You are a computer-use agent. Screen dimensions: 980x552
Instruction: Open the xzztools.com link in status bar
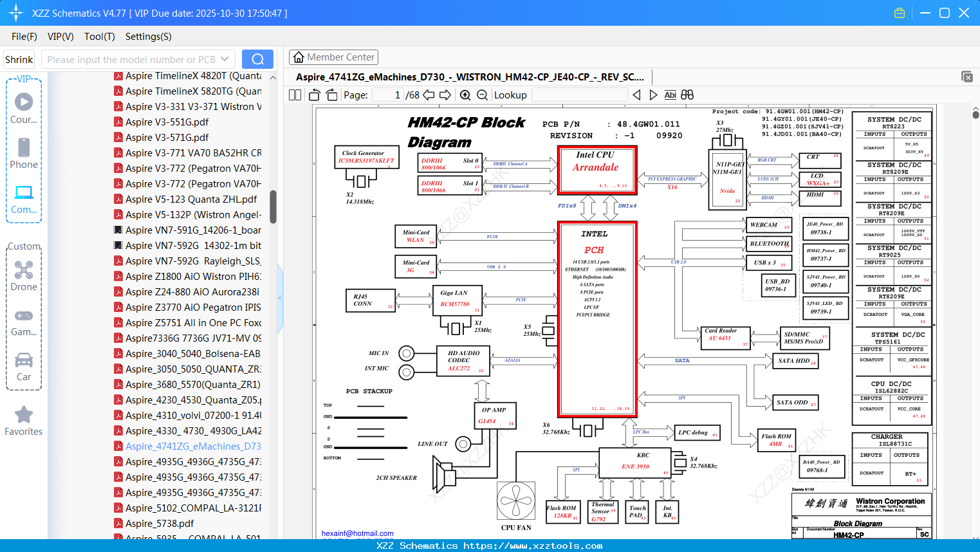[533, 546]
